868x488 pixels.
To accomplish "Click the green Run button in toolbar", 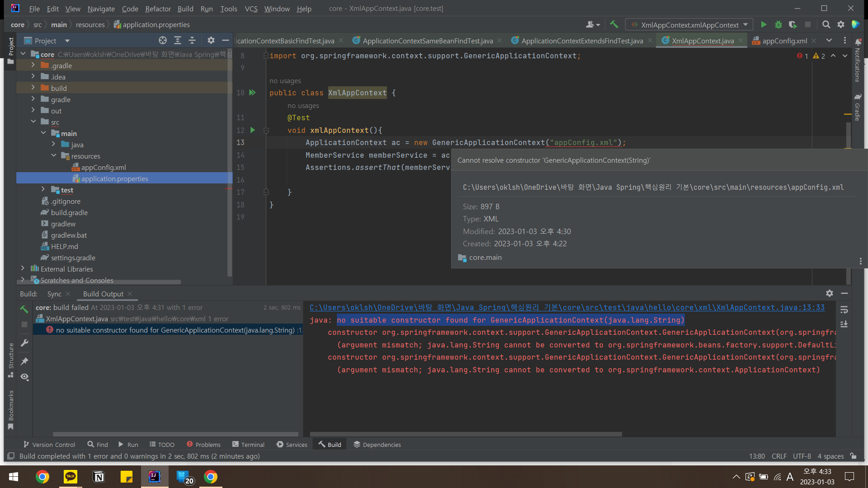I will click(x=764, y=25).
